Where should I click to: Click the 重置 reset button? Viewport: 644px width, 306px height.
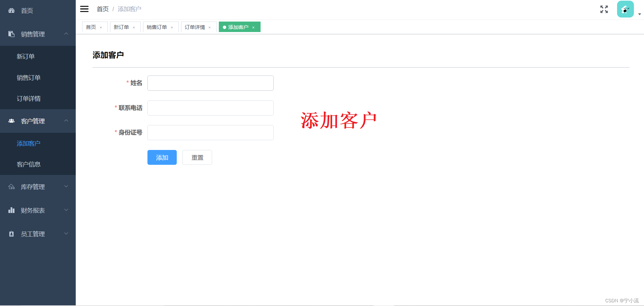pos(197,157)
